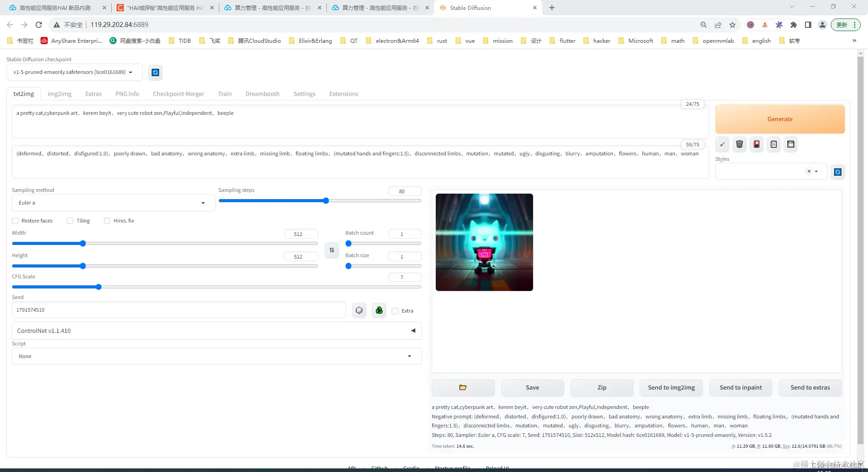Enable the Hires. fix checkbox
Screen dimensions: 868x472
(x=107, y=221)
